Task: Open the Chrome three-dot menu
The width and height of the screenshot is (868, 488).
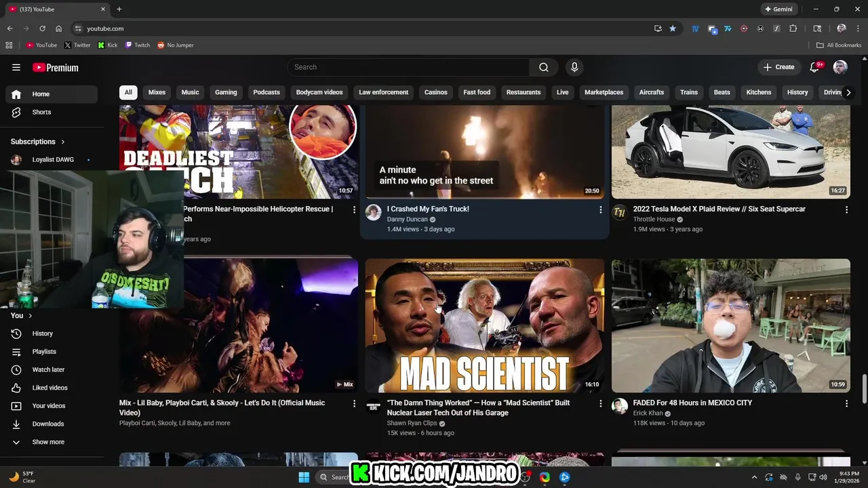Action: click(858, 28)
